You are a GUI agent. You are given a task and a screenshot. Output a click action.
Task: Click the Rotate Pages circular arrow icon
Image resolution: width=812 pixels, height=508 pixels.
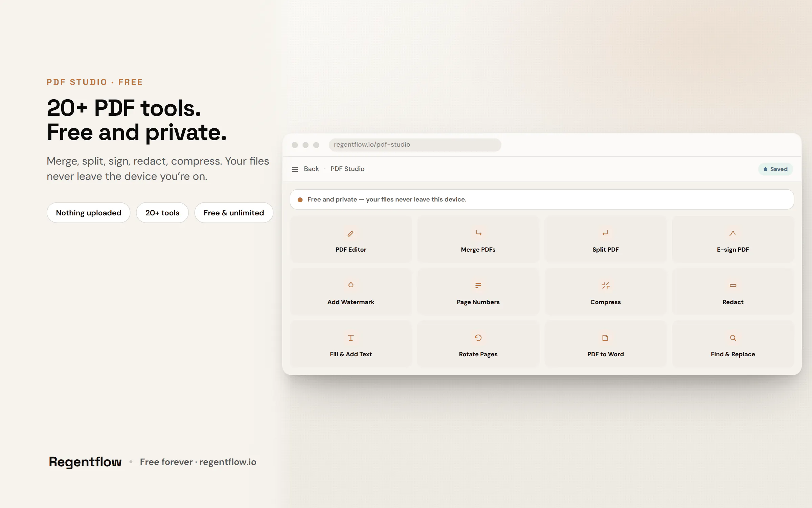[478, 338]
